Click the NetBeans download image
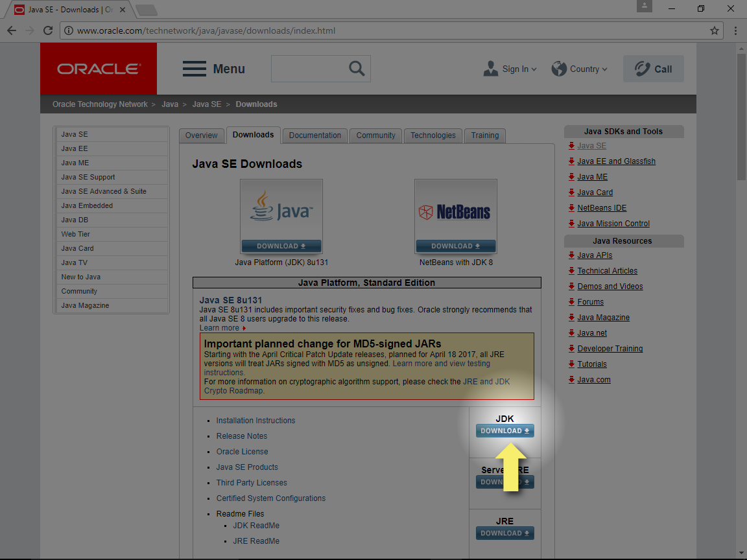Image resolution: width=747 pixels, height=560 pixels. 455,216
